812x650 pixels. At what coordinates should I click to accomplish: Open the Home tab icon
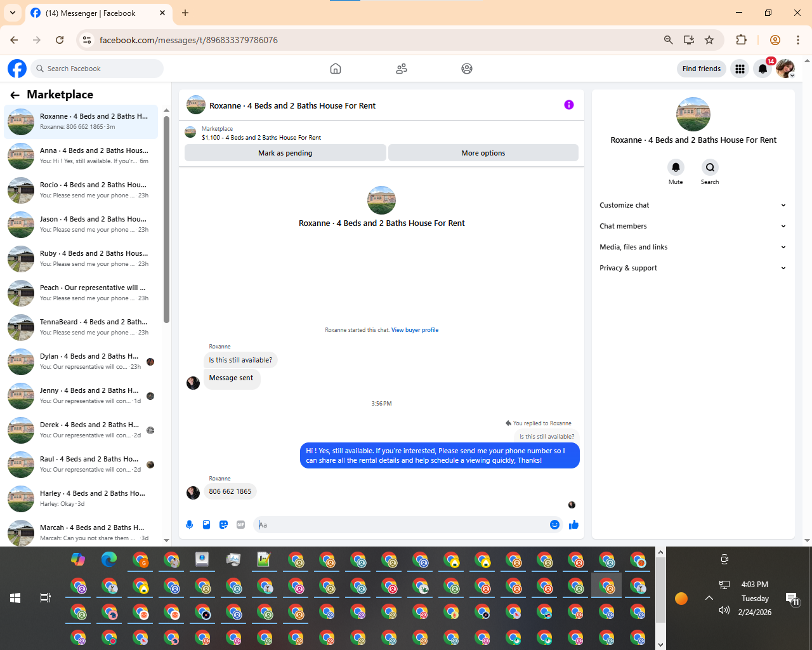(336, 69)
